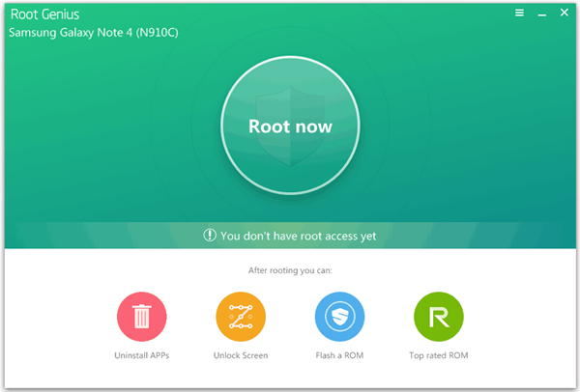
Task: Open the hamburger menu icon
Action: [519, 13]
